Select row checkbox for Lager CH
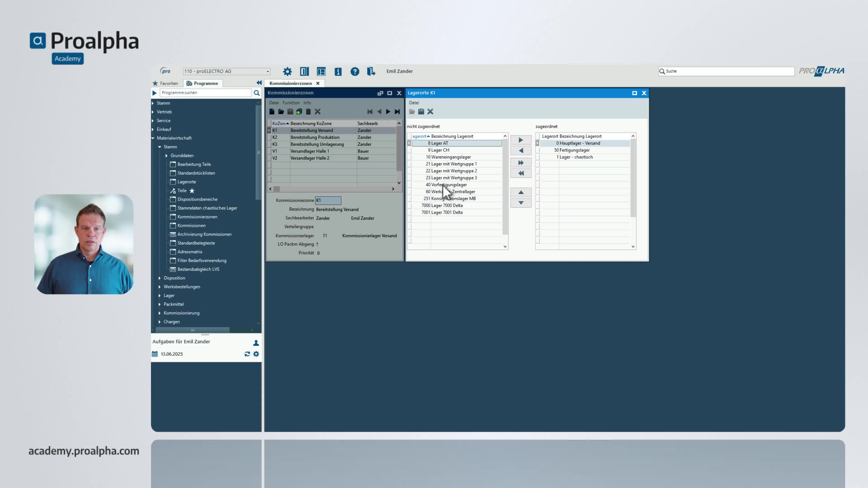 click(409, 150)
